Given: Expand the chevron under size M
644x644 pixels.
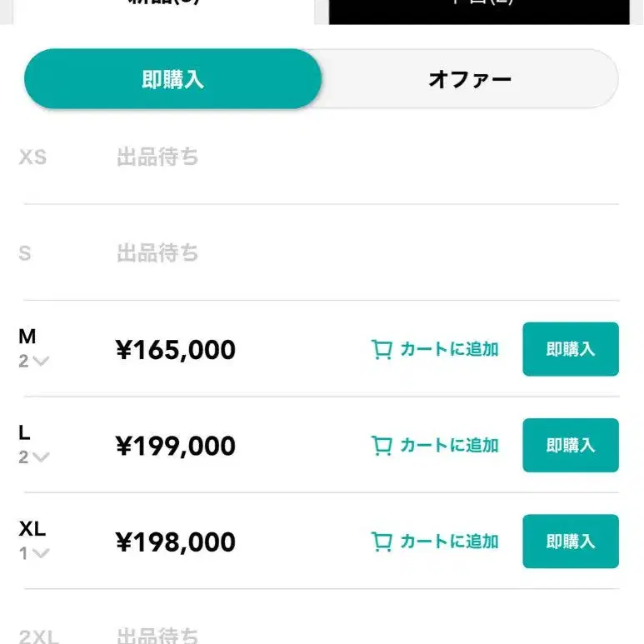Looking at the screenshot, I should click(40, 362).
